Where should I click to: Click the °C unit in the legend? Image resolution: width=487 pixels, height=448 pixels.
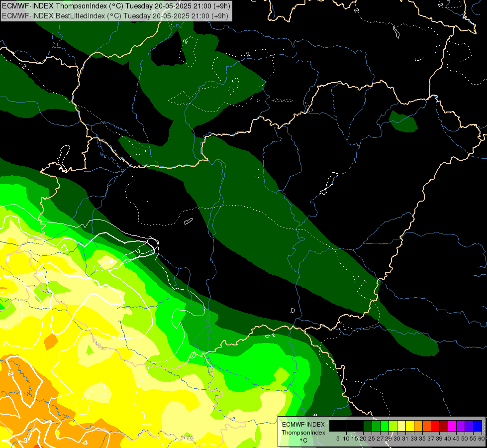(304, 441)
